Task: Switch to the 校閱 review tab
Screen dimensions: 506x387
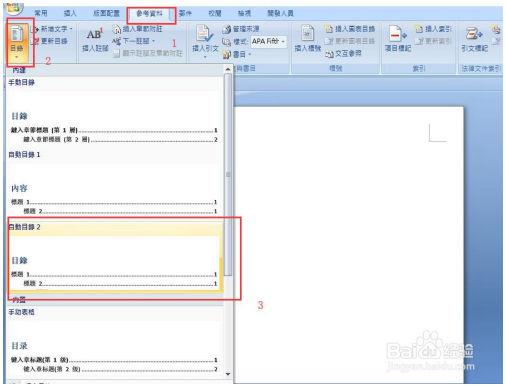Action: (x=215, y=13)
